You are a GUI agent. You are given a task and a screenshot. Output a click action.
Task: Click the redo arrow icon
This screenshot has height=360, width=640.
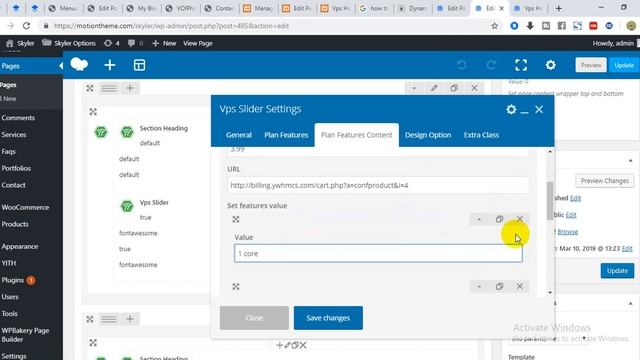click(x=491, y=65)
